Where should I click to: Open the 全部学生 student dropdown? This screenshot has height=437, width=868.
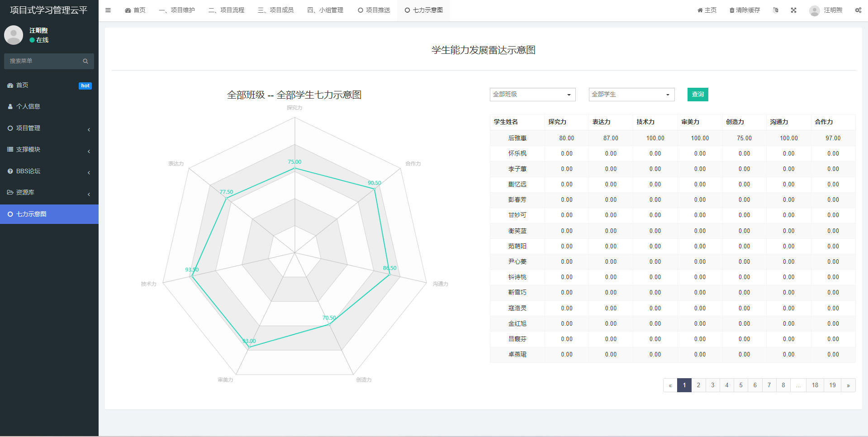click(631, 95)
